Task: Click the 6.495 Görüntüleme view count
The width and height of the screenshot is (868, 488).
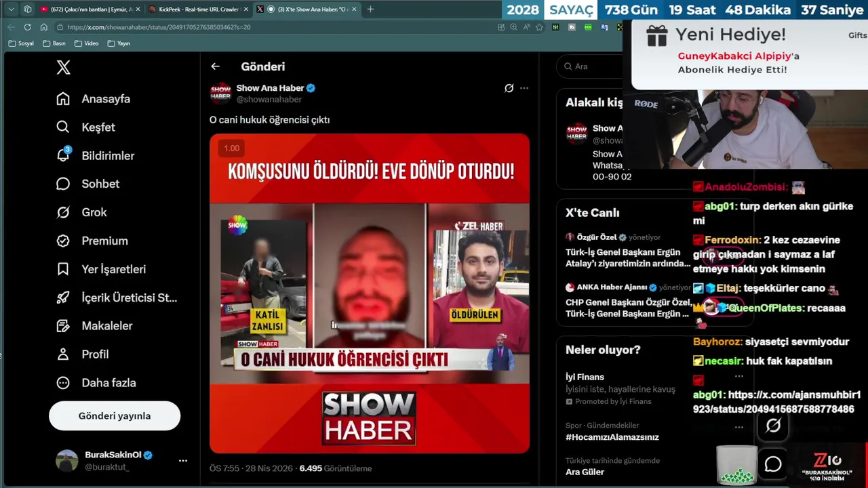Action: pyautogui.click(x=336, y=468)
